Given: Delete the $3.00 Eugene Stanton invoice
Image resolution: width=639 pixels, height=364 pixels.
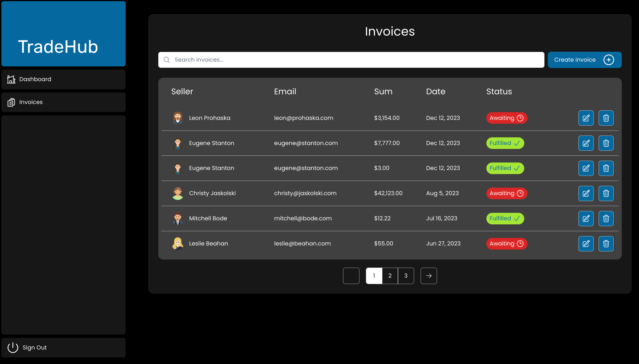Looking at the screenshot, I should (606, 168).
